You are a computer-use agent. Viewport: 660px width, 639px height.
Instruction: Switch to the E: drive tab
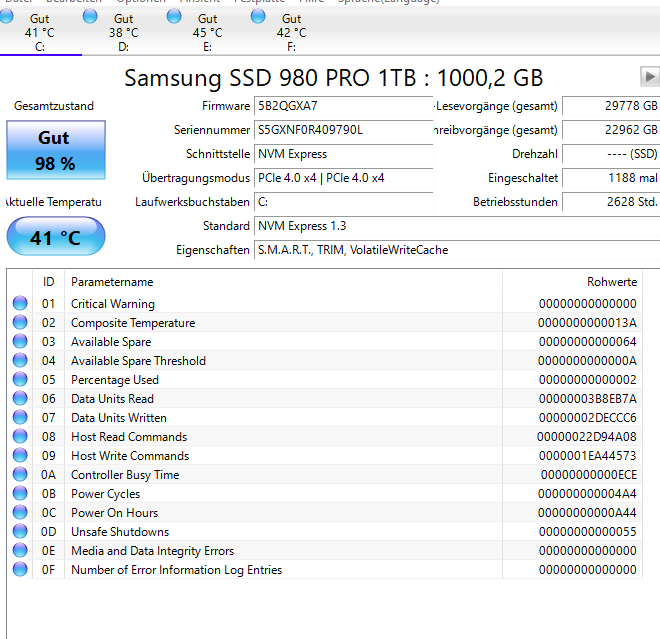pyautogui.click(x=207, y=32)
